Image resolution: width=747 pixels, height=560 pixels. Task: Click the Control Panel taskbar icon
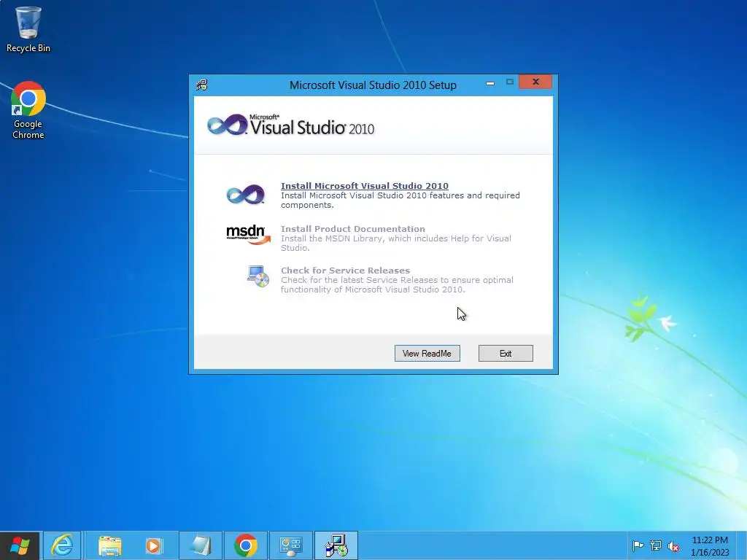290,545
